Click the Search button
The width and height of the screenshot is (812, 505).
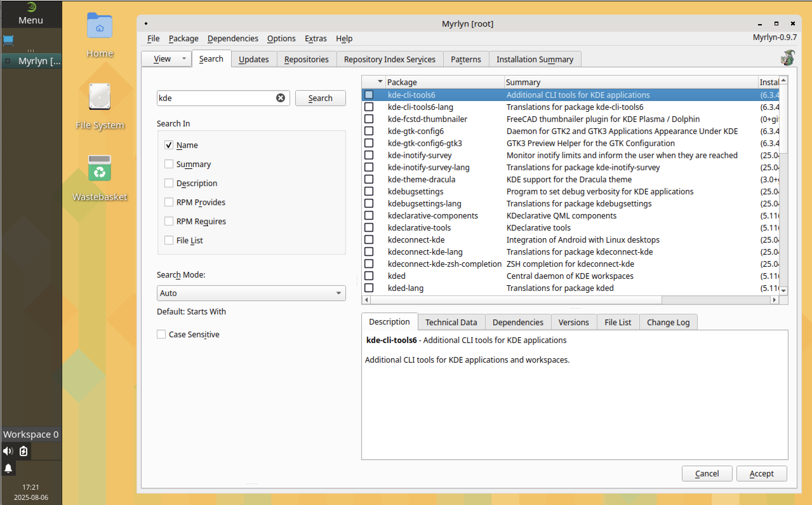click(320, 98)
